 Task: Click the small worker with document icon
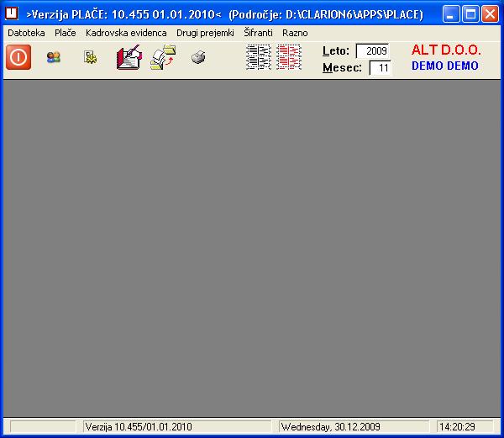[90, 57]
